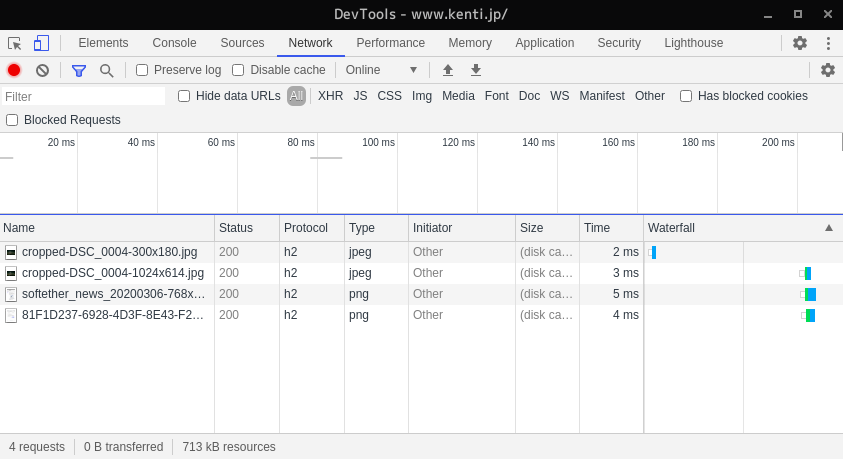Filter requests by Manifest
843x459 pixels.
click(x=602, y=96)
